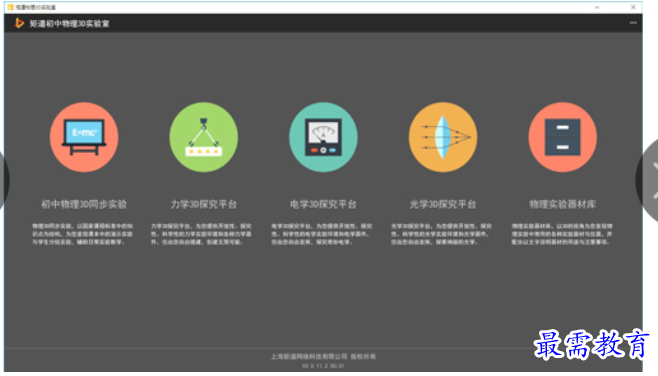Viewport: 658px width, 376px height.
Task: Open the 初中物理3D同步实验 blackboard icon
Action: click(x=84, y=137)
